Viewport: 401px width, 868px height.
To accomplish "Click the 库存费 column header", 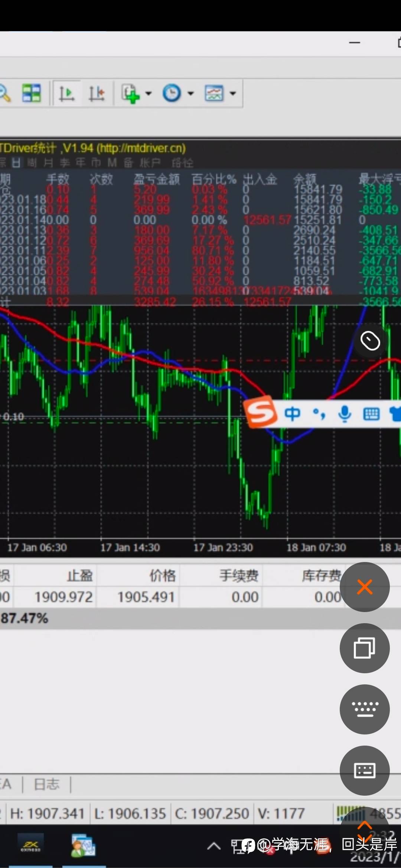I will [x=322, y=575].
